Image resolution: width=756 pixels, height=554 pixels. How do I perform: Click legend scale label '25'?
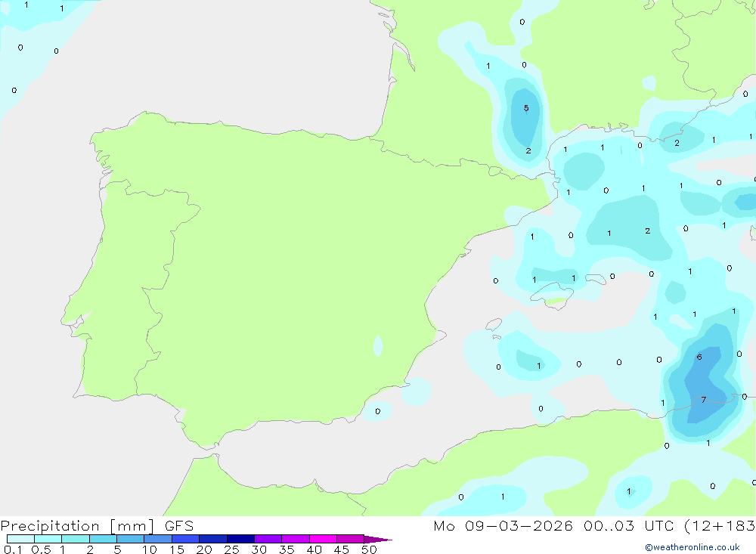232,549
